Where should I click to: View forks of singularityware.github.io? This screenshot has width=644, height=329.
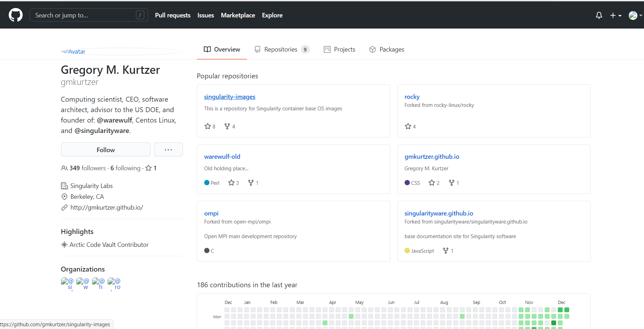pos(448,251)
